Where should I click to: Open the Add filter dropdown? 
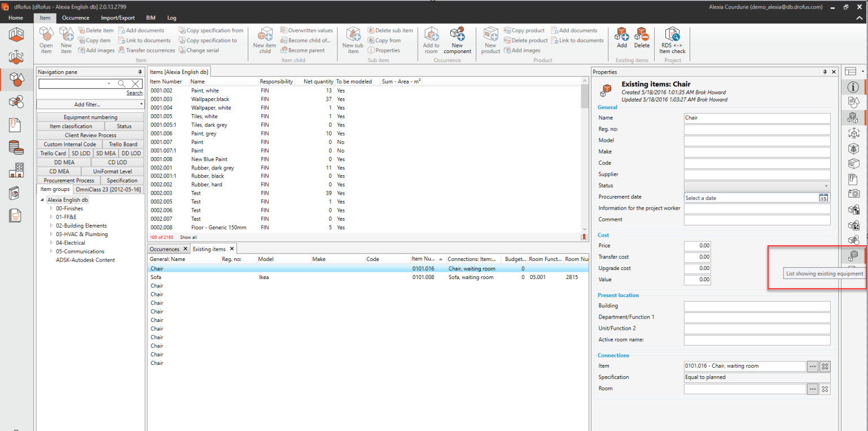click(x=90, y=105)
